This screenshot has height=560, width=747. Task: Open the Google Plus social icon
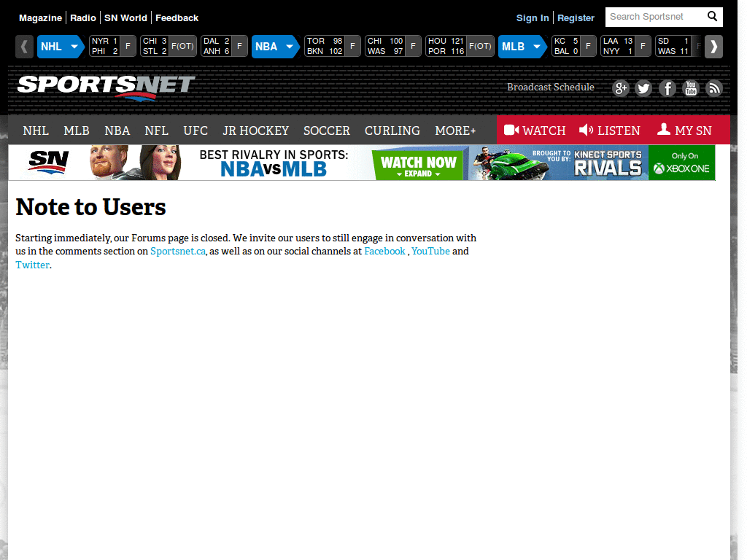[x=620, y=88]
